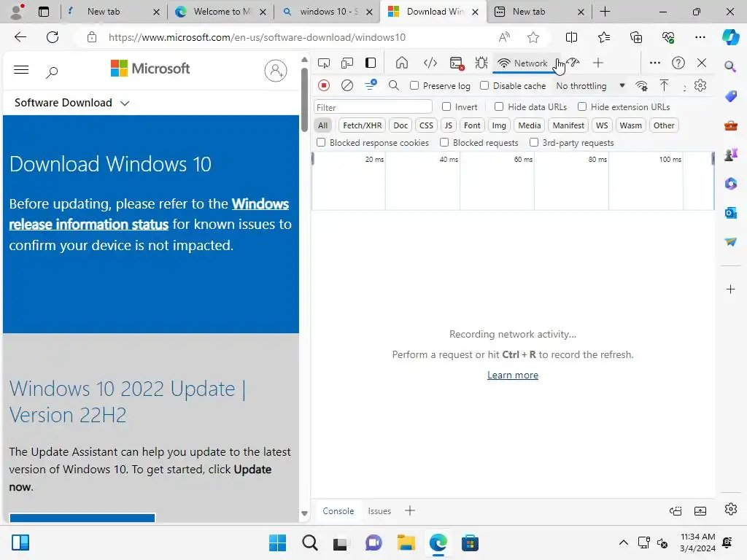The height and width of the screenshot is (560, 747).
Task: Enable Preserve log checkbox
Action: point(414,85)
